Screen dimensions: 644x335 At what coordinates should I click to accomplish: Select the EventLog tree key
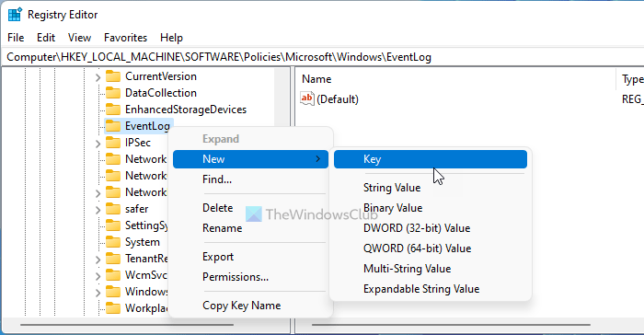(x=147, y=126)
